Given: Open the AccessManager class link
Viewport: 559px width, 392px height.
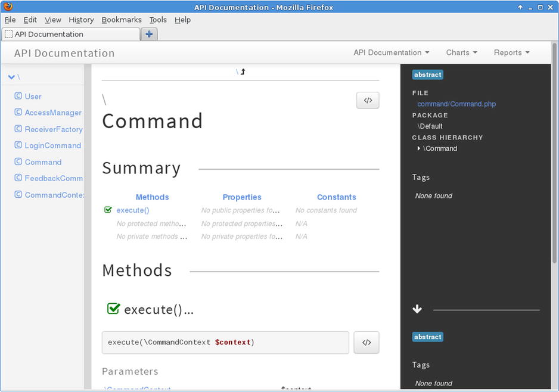Looking at the screenshot, I should 53,113.
